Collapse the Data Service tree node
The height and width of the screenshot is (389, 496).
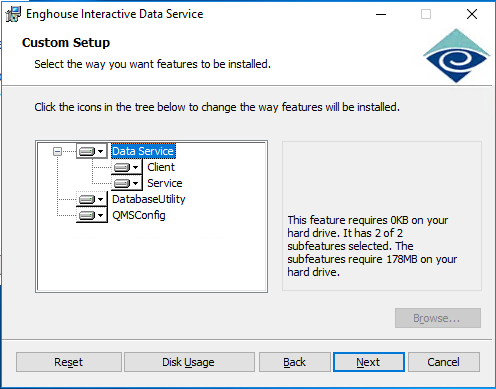coord(57,152)
